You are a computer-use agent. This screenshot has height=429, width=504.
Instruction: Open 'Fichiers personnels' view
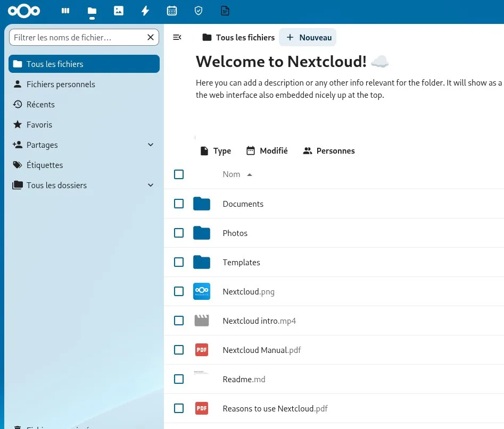click(x=84, y=84)
